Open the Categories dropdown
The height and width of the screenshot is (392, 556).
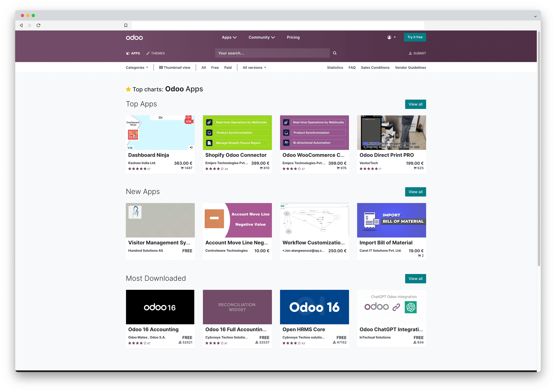coord(137,68)
